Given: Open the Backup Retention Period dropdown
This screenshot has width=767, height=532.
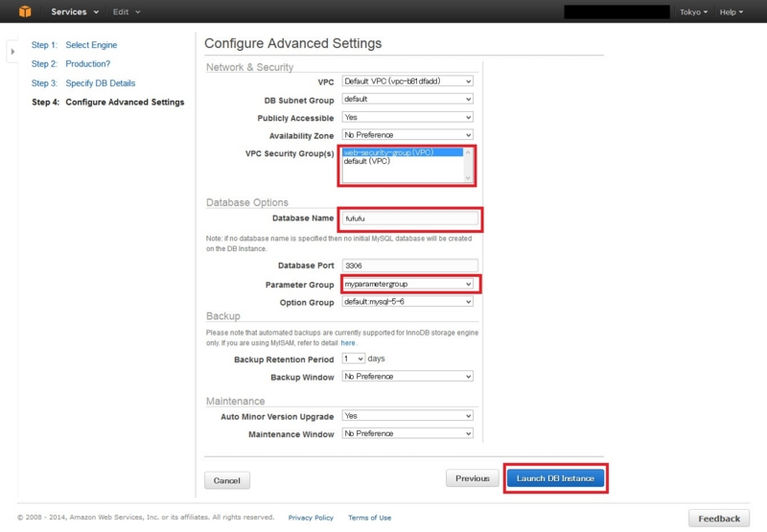Looking at the screenshot, I should [x=353, y=359].
